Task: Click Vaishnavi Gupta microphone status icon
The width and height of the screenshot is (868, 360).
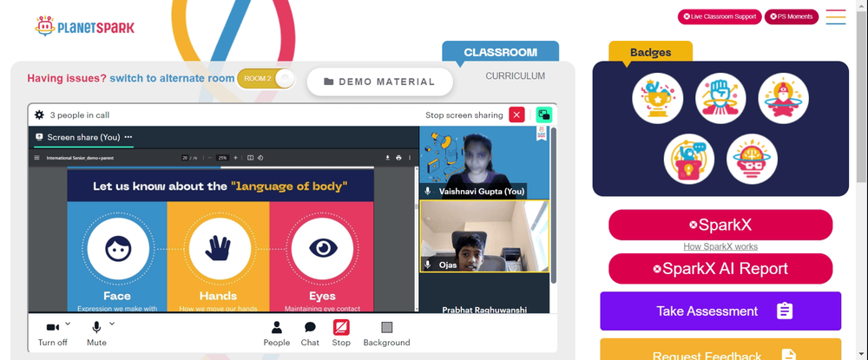Action: [427, 192]
